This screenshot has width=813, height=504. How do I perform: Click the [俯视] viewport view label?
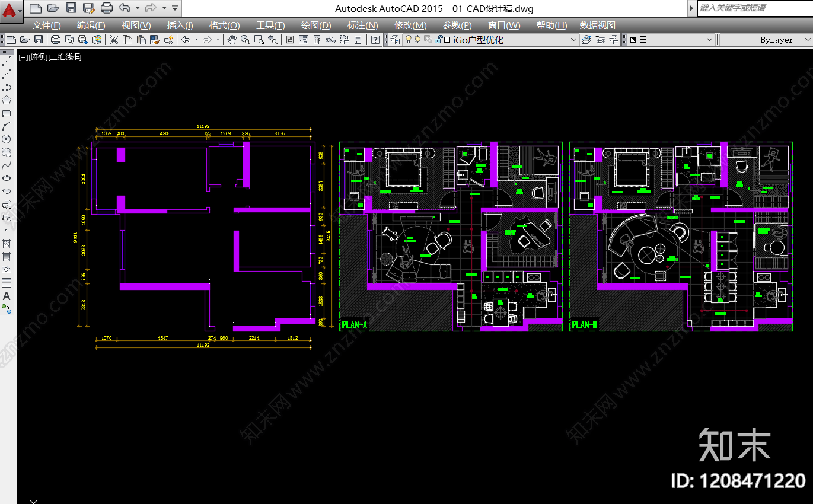pyautogui.click(x=38, y=58)
